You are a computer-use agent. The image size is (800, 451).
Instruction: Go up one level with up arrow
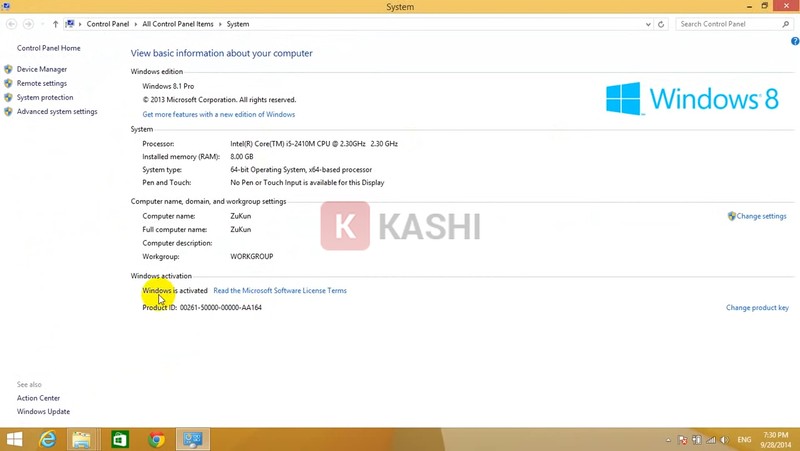[55, 24]
